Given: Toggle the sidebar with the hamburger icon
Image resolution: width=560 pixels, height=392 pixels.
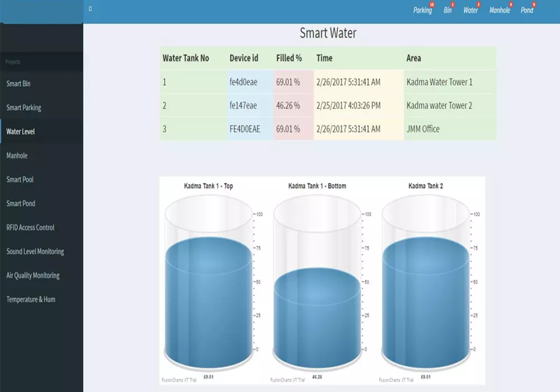Looking at the screenshot, I should click(x=90, y=8).
